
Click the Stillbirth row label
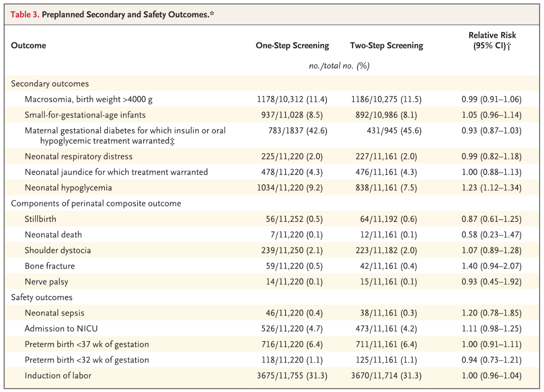40,219
